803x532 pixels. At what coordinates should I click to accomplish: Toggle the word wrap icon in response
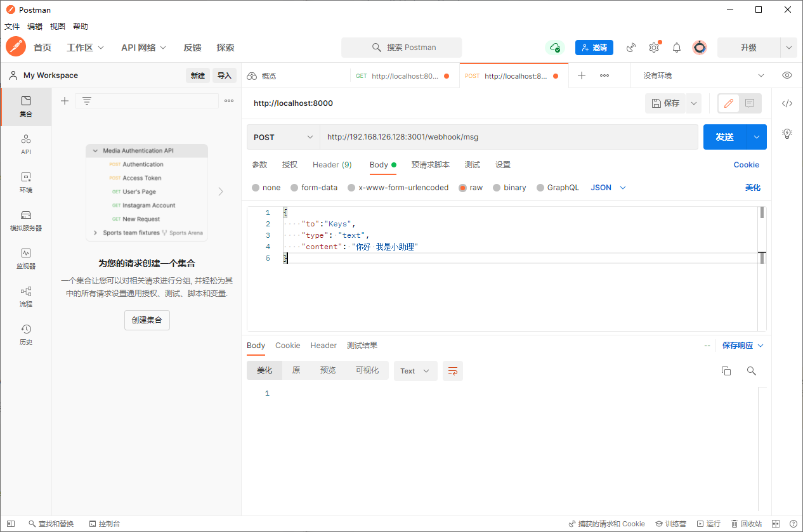[453, 371]
